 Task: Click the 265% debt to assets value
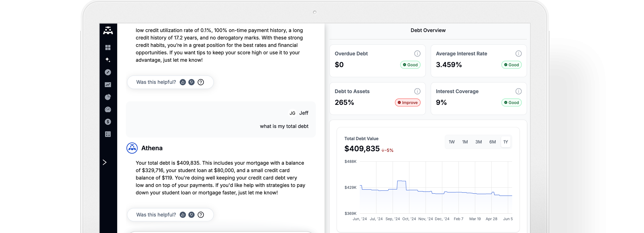[x=344, y=103]
